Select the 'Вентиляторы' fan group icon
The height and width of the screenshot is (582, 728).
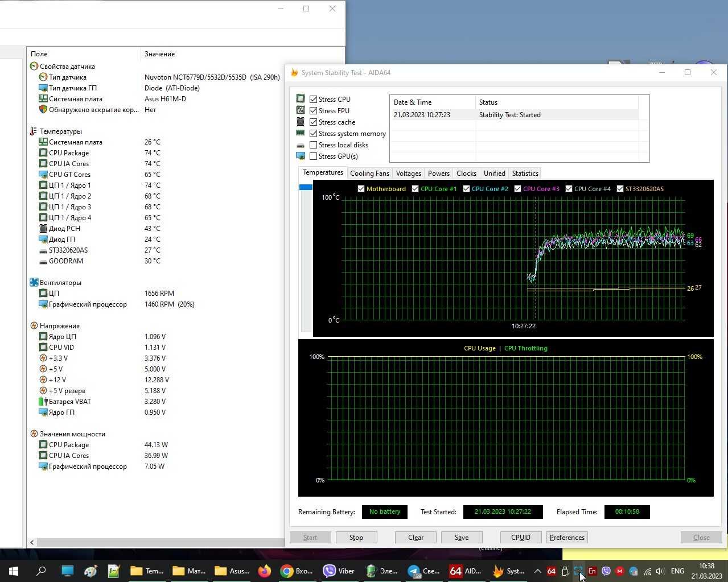click(x=34, y=282)
